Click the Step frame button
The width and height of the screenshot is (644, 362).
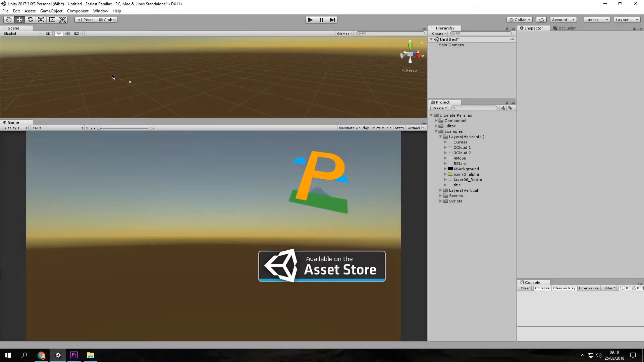pos(332,20)
